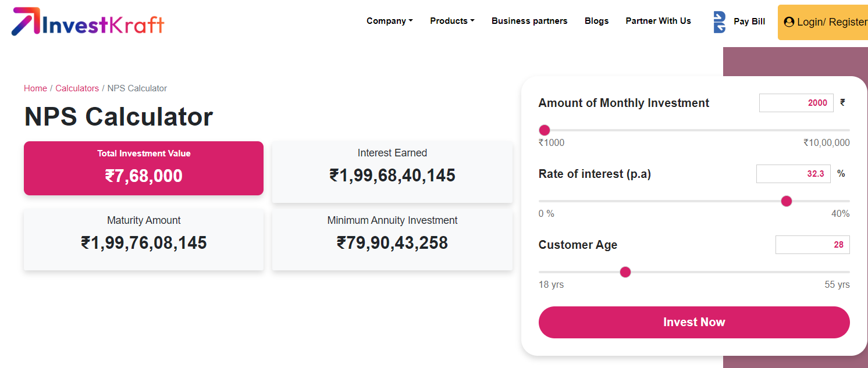Viewport: 868px width, 368px height.
Task: Open the Calculators breadcrumb link
Action: (77, 88)
